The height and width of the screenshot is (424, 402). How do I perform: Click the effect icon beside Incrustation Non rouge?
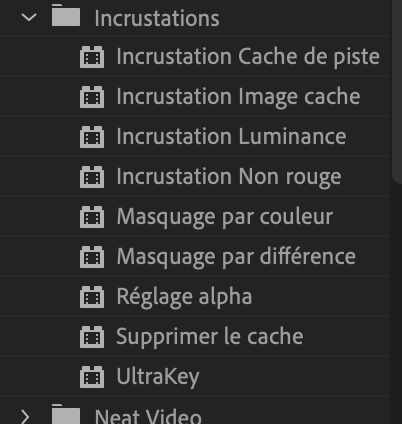(92, 177)
